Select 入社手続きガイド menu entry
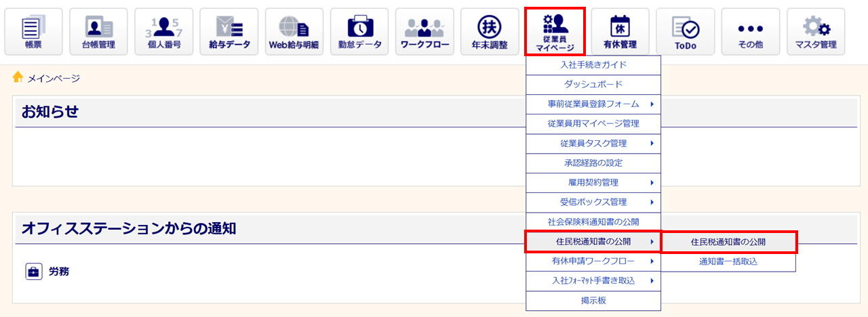 click(x=593, y=65)
